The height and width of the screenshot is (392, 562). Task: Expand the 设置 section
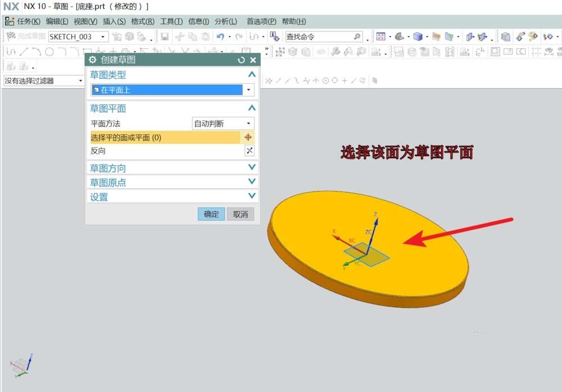(x=251, y=197)
